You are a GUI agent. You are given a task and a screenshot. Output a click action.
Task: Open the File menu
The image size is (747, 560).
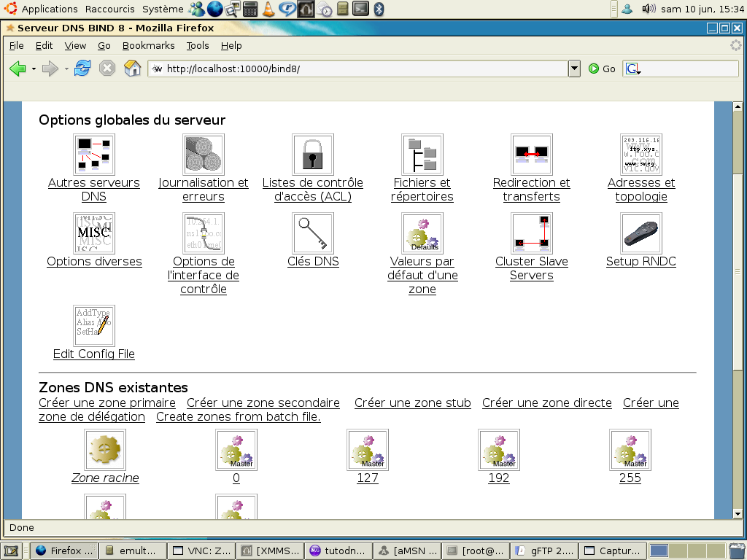17,46
